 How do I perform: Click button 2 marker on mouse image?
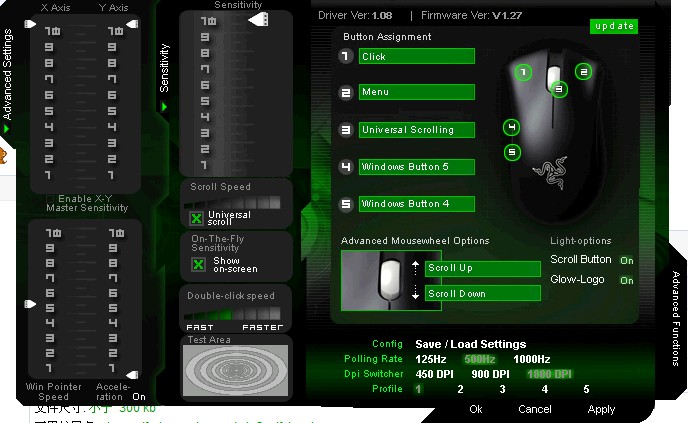pyautogui.click(x=584, y=71)
